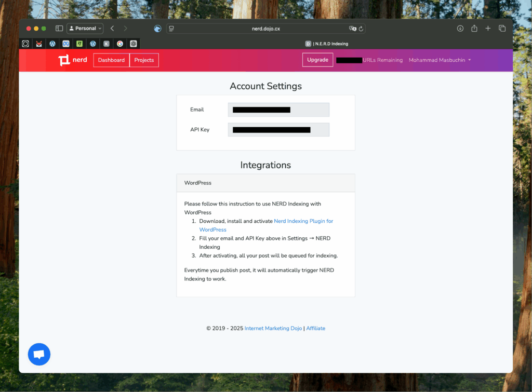Open the gray K pinned tab
Viewport: 532px width, 392px height.
[106, 44]
